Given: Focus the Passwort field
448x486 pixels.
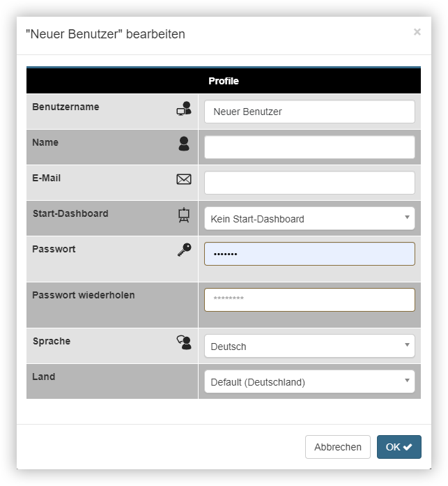Looking at the screenshot, I should coord(309,254).
